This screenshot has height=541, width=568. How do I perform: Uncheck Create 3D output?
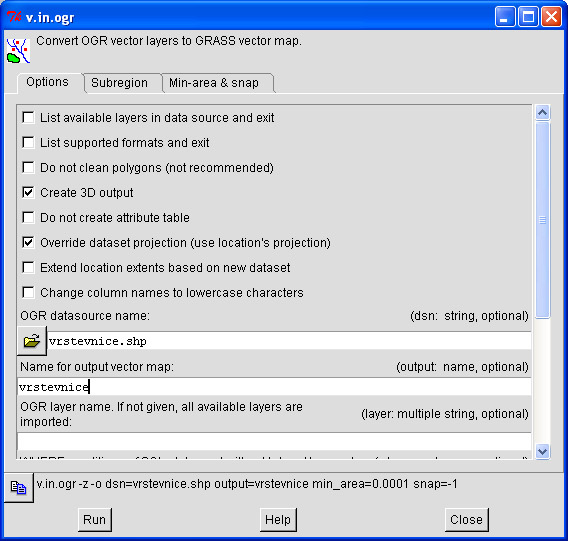pos(28,192)
